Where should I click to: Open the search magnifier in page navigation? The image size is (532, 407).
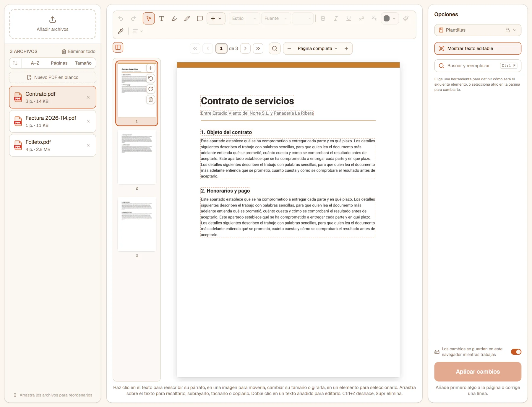[x=275, y=48]
